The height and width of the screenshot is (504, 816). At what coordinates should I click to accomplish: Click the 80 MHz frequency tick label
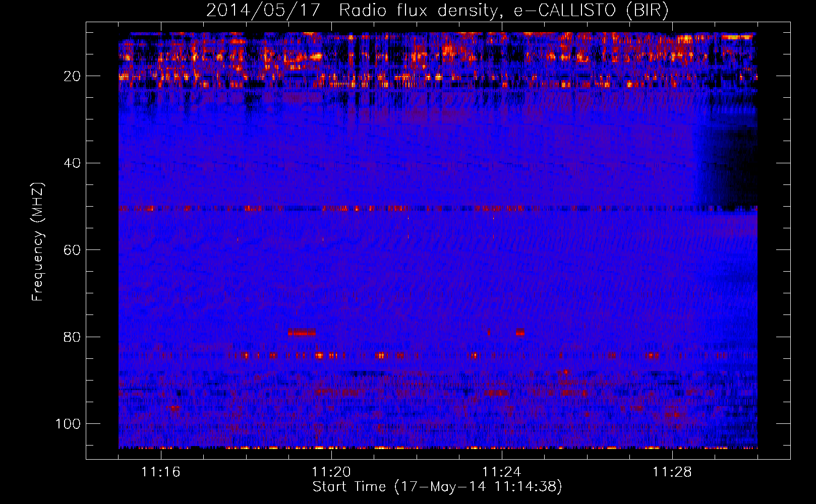click(72, 337)
